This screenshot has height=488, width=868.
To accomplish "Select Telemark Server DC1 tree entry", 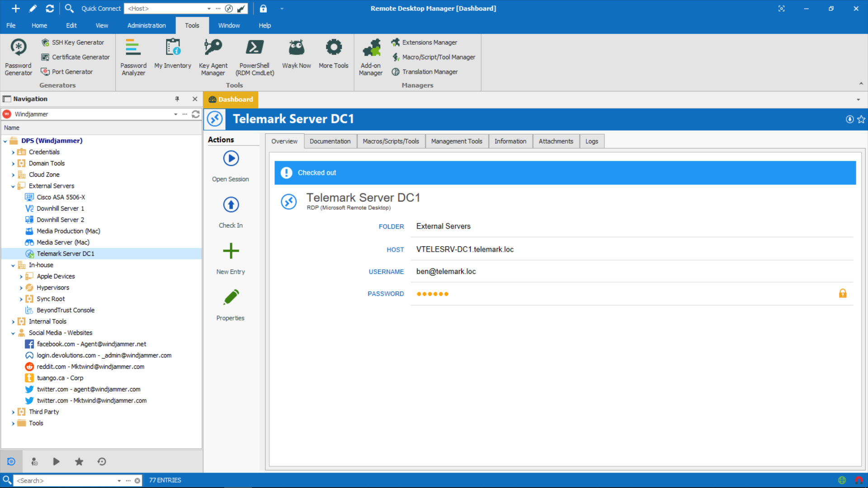I will pos(65,253).
